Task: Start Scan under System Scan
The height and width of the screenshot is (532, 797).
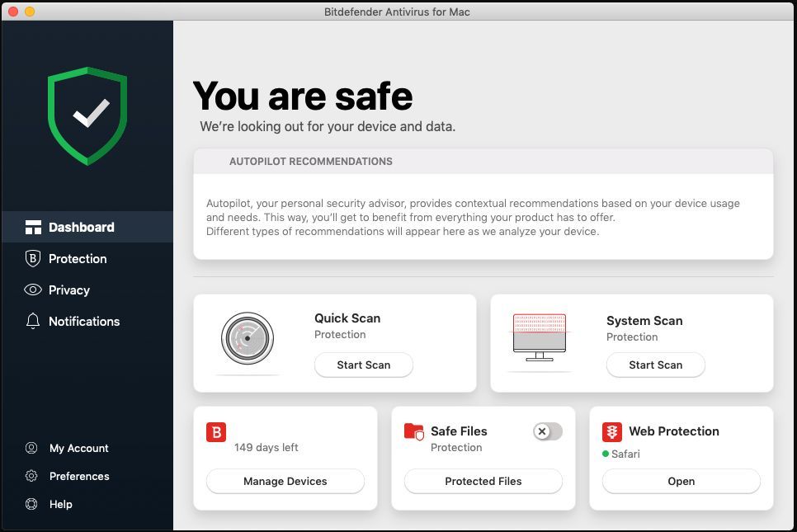Action: pyautogui.click(x=655, y=365)
